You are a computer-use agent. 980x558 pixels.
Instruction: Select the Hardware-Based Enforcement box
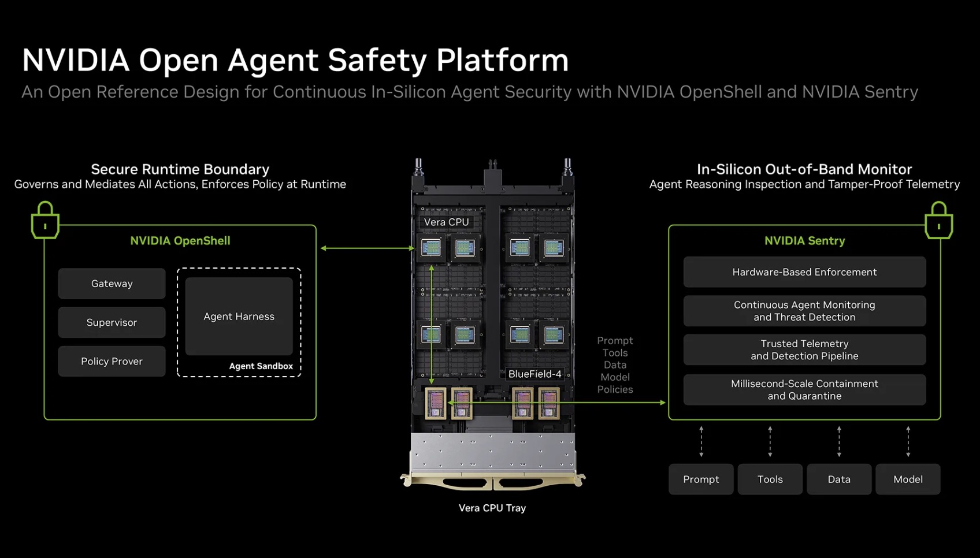tap(804, 272)
